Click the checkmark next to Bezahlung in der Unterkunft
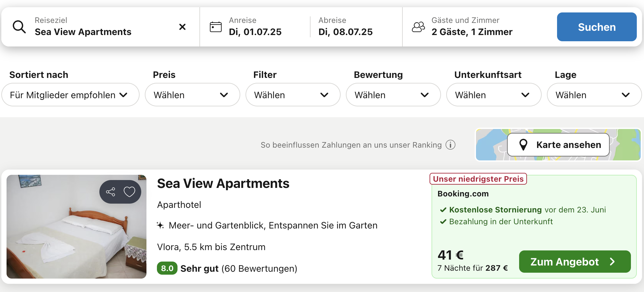The width and height of the screenshot is (644, 292). click(x=443, y=222)
